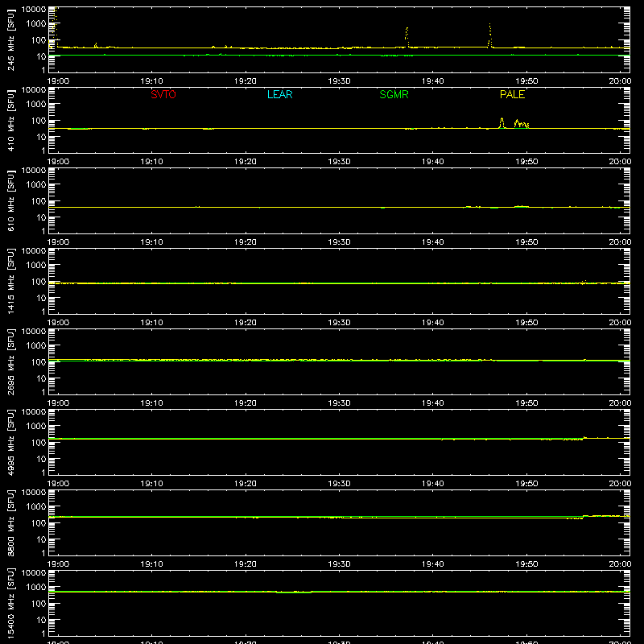
Task: Click the 245 MHz burst spike near 19:37
Action: tap(407, 37)
